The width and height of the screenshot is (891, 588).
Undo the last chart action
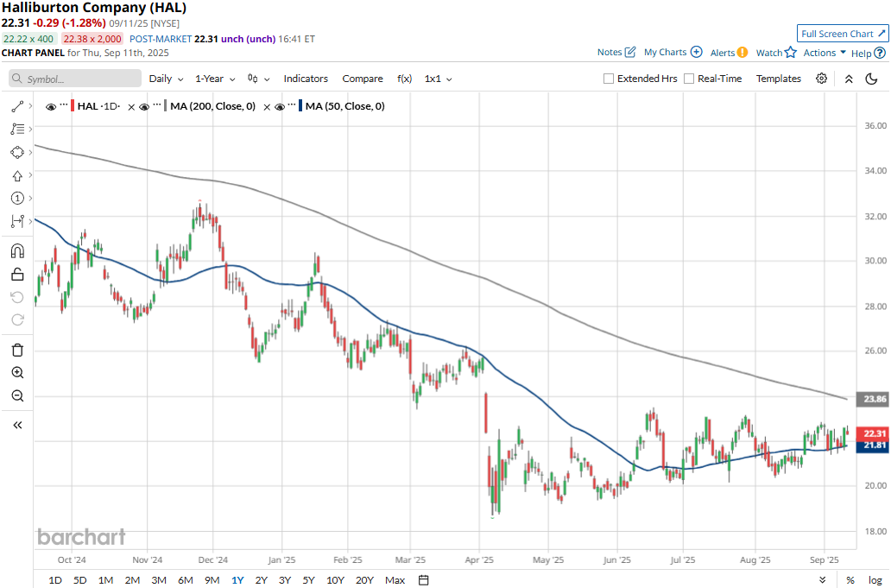tap(17, 297)
